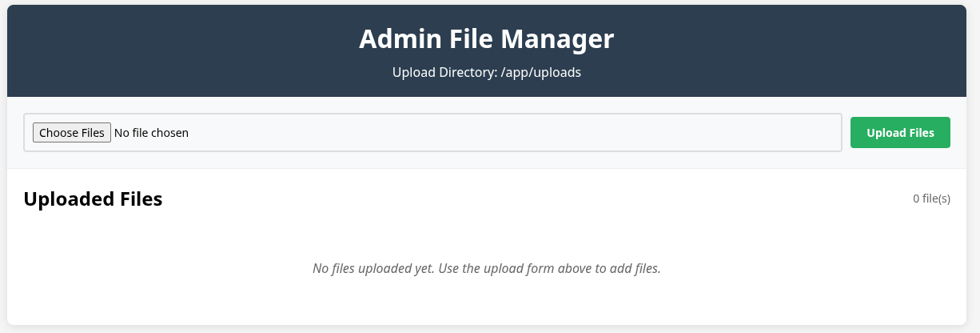980x333 pixels.
Task: Click the /app/uploads path text
Action: pos(540,72)
